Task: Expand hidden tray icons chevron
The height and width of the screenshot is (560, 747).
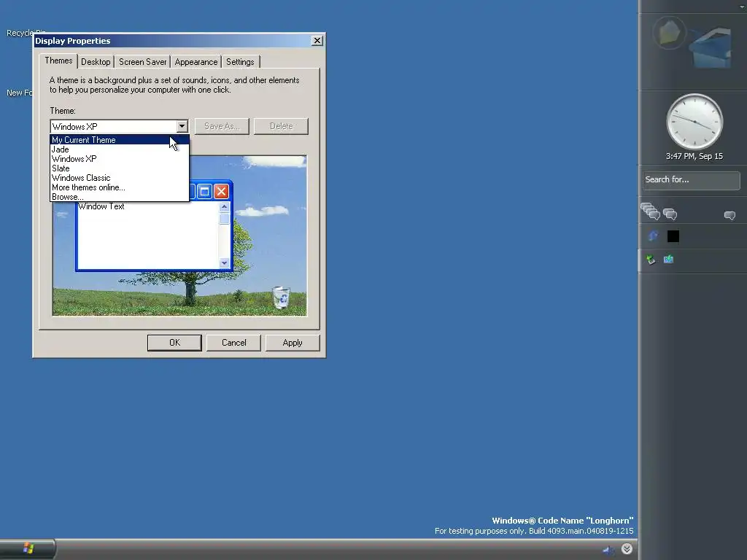Action: coord(627,549)
